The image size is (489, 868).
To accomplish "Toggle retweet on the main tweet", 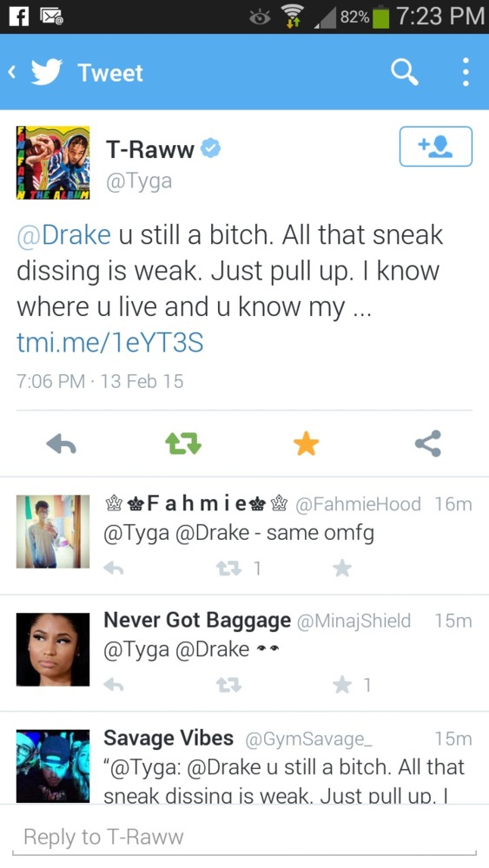I will [x=183, y=444].
